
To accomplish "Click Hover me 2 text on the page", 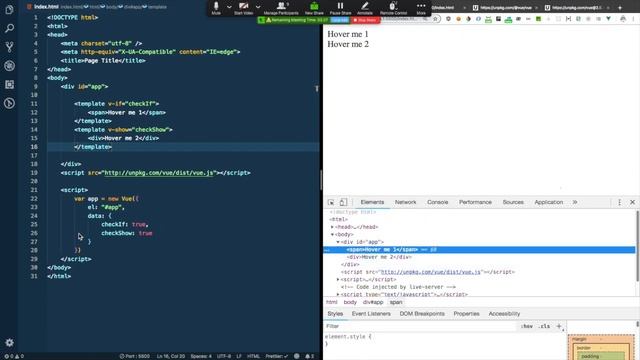I will point(348,44).
